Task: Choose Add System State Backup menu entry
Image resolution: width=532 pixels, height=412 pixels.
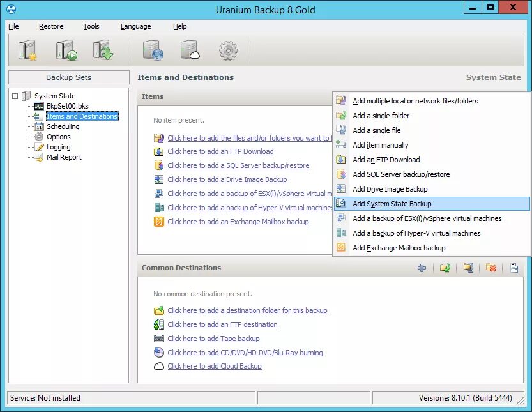Action: [432, 204]
